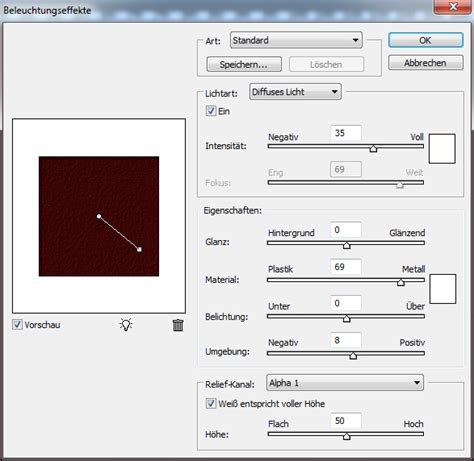Click the Höhe slider handle
The image size is (474, 461).
(x=347, y=436)
